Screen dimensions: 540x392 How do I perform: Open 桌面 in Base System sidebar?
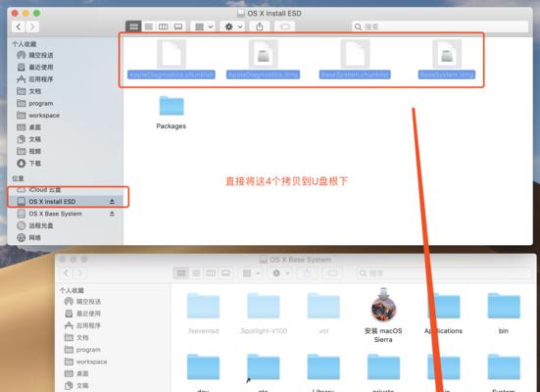point(76,373)
